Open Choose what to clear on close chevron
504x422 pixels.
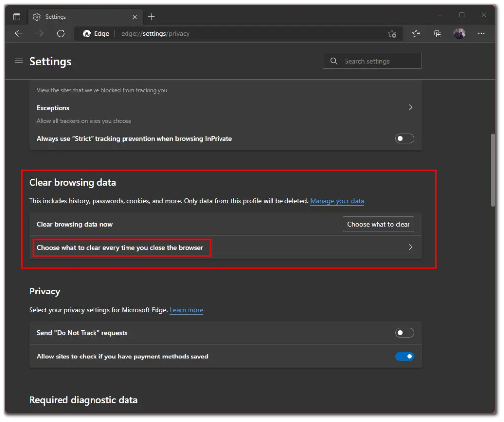click(411, 247)
